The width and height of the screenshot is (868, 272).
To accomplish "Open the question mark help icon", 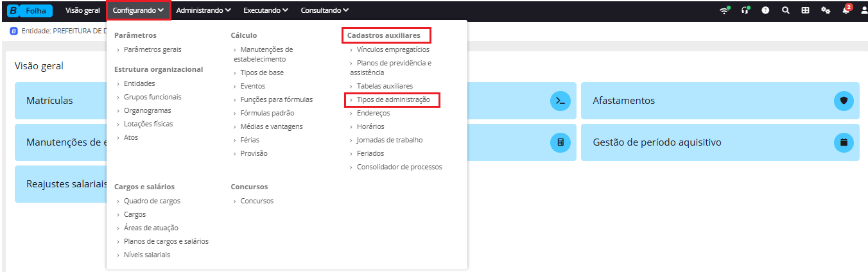I will (766, 10).
